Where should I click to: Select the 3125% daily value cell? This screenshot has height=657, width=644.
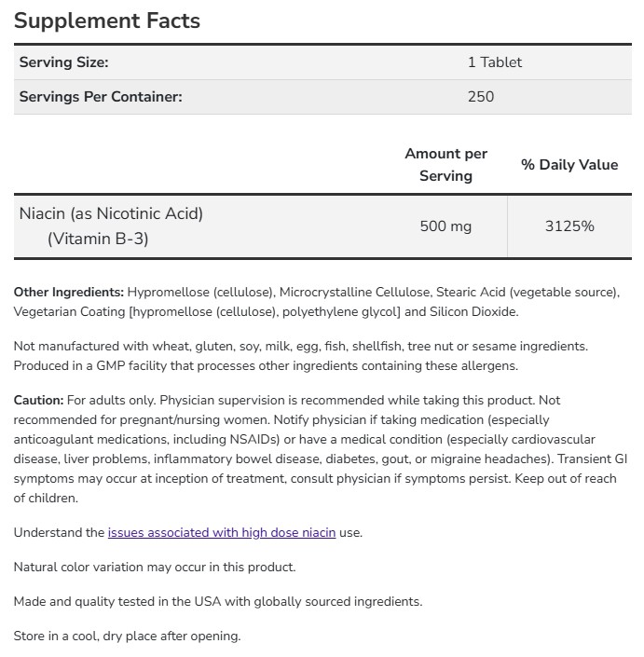click(569, 226)
